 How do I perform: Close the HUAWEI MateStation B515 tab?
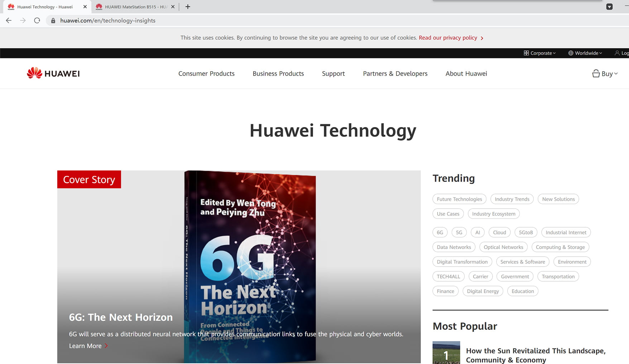173,6
